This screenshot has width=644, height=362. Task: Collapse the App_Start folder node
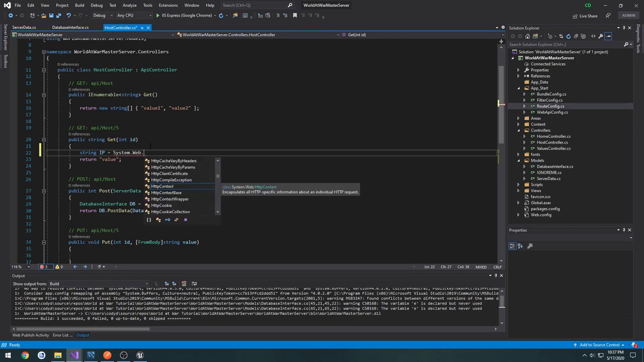tap(519, 88)
